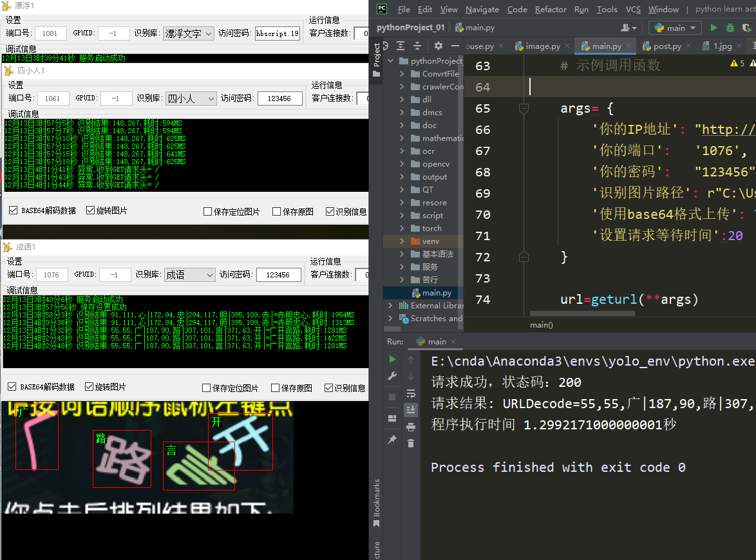The width and height of the screenshot is (756, 560).
Task: Open main.py in the project tree
Action: click(x=436, y=293)
